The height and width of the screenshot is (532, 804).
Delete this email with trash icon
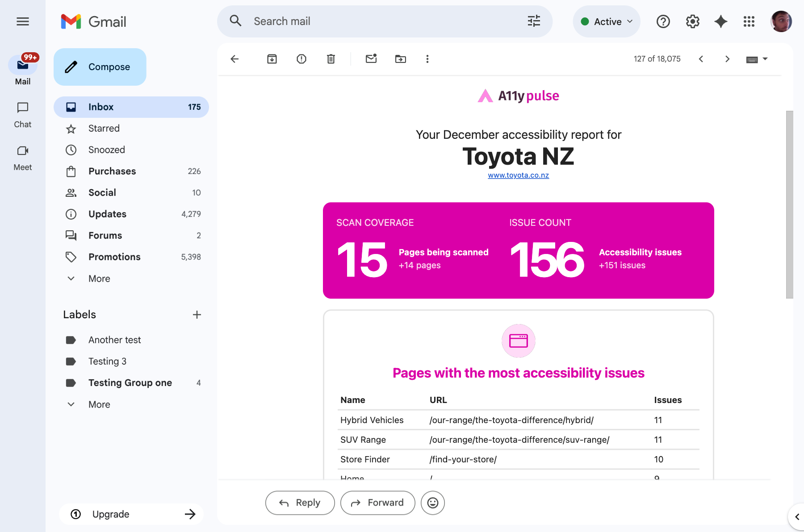[331, 59]
